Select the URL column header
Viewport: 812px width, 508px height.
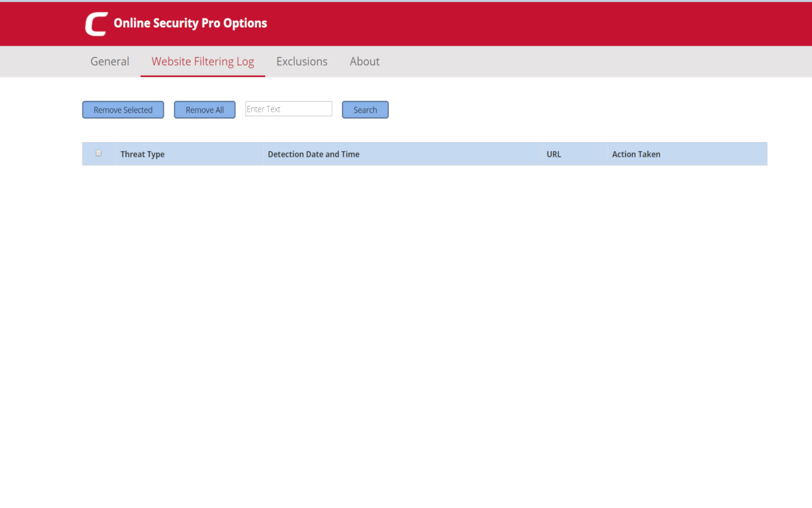pyautogui.click(x=553, y=154)
